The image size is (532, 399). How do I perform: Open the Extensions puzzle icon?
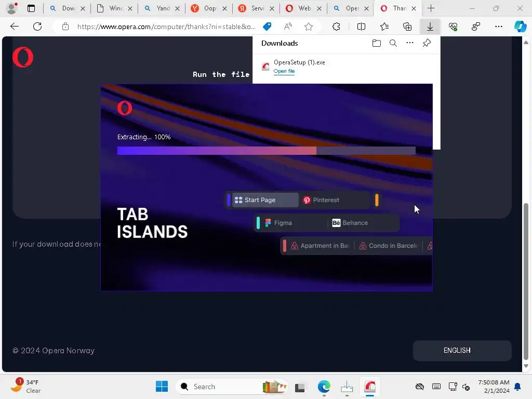[x=336, y=26]
